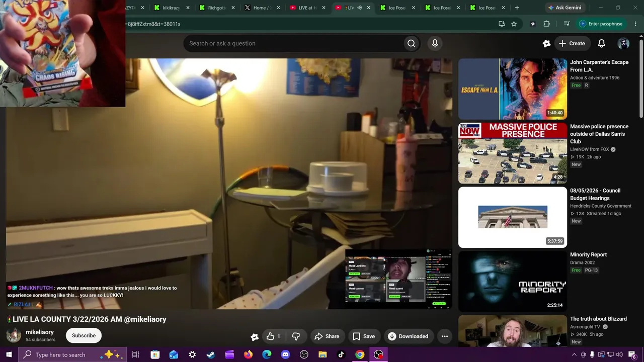Open Minority Report thumbnail

click(x=512, y=282)
